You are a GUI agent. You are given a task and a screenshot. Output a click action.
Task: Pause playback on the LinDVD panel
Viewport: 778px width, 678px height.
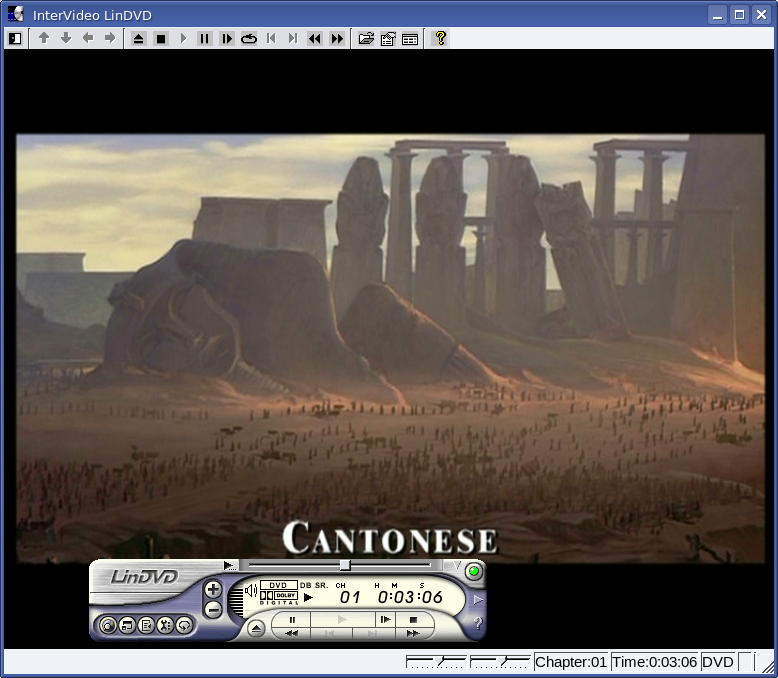pyautogui.click(x=292, y=619)
